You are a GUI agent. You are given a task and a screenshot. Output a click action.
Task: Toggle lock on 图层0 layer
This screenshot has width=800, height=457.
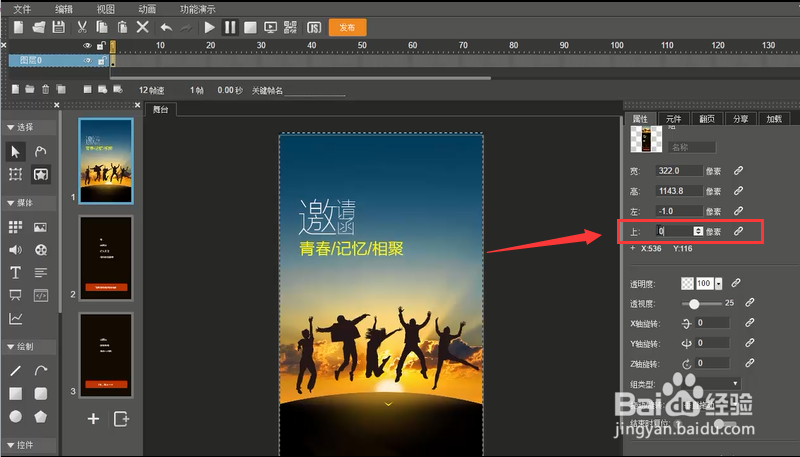[x=101, y=61]
